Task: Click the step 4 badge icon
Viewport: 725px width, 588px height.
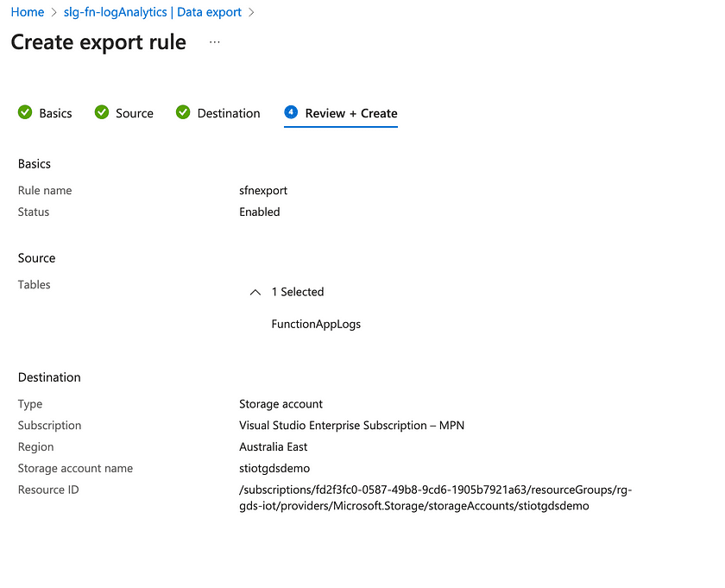Action: click(x=291, y=112)
